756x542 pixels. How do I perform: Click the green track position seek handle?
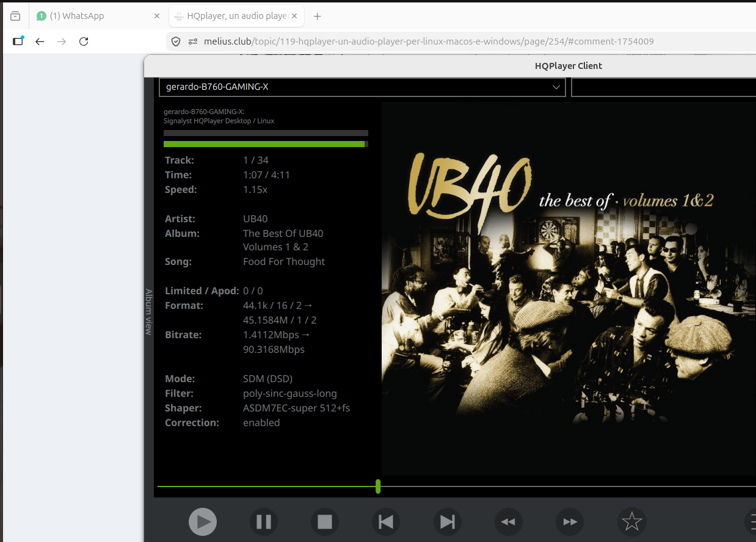click(x=378, y=486)
